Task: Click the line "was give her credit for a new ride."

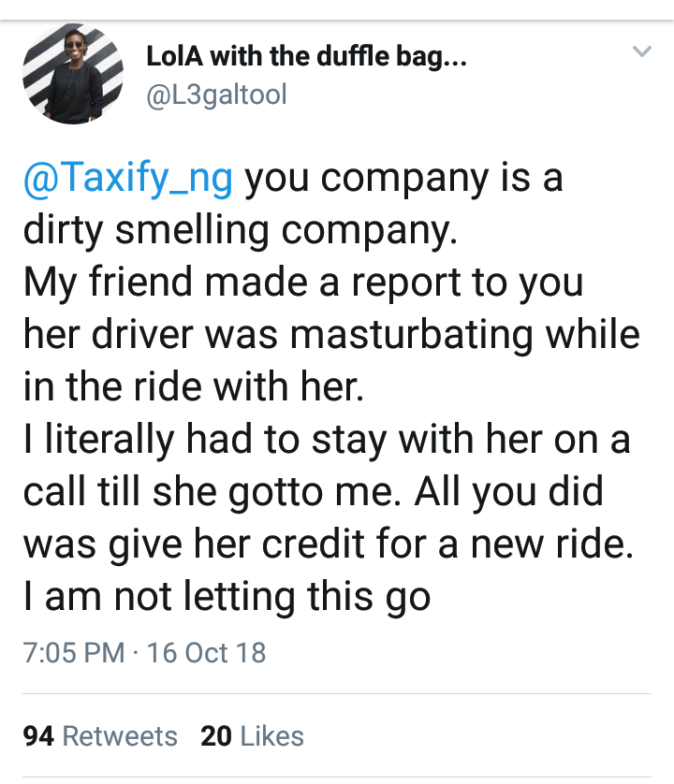Action: (x=328, y=544)
